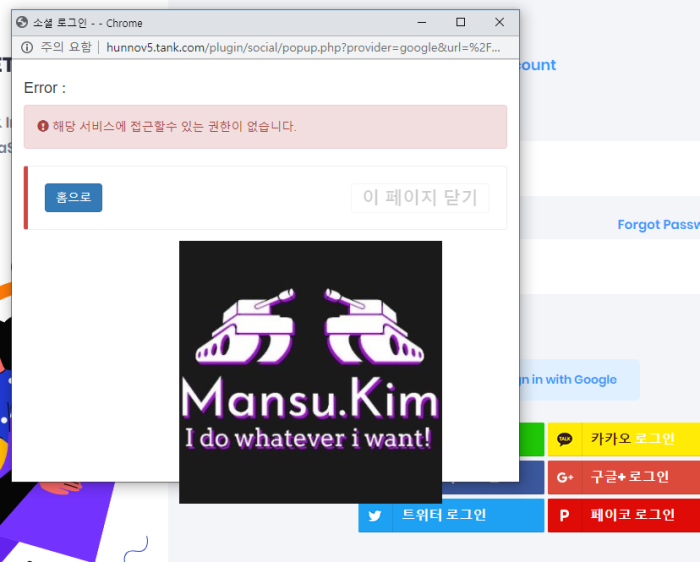Click the 홈으로 button

73,198
